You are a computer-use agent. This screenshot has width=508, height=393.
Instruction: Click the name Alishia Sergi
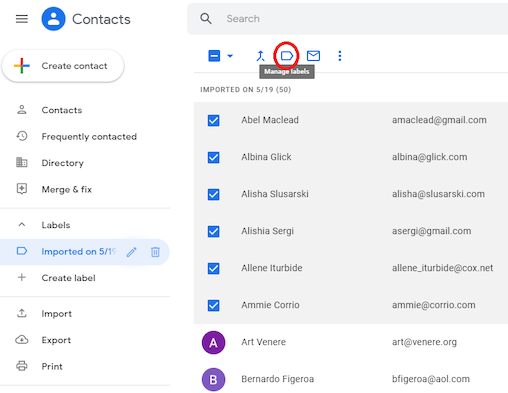[268, 231]
